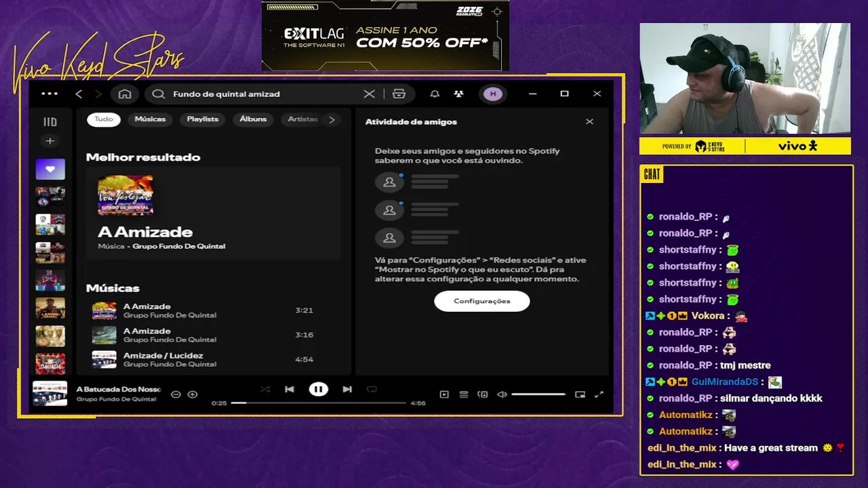Image resolution: width=868 pixels, height=488 pixels.
Task: Expand Your Library sidebar
Action: click(x=50, y=122)
